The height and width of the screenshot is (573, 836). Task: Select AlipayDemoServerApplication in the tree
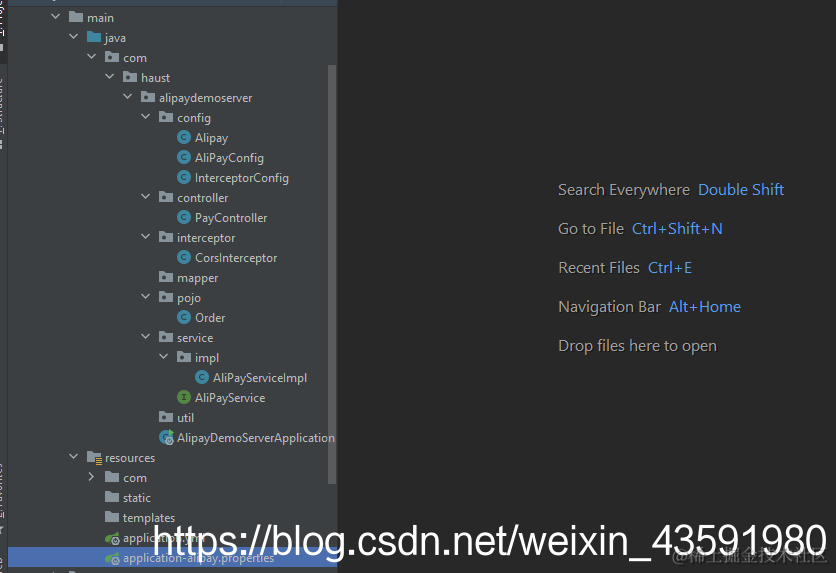[x=256, y=438]
